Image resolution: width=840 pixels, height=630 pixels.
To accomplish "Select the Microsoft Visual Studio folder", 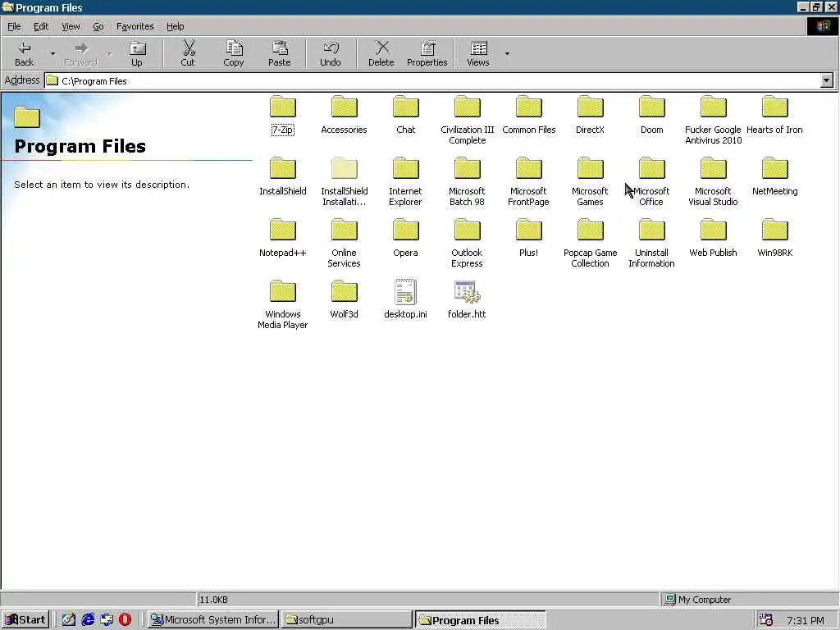I will coord(713,182).
